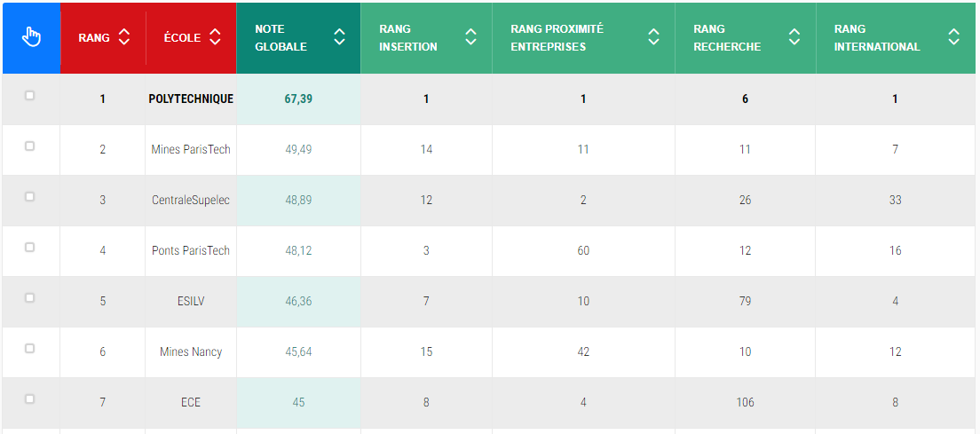Click Rang International sort arrows

click(x=953, y=37)
